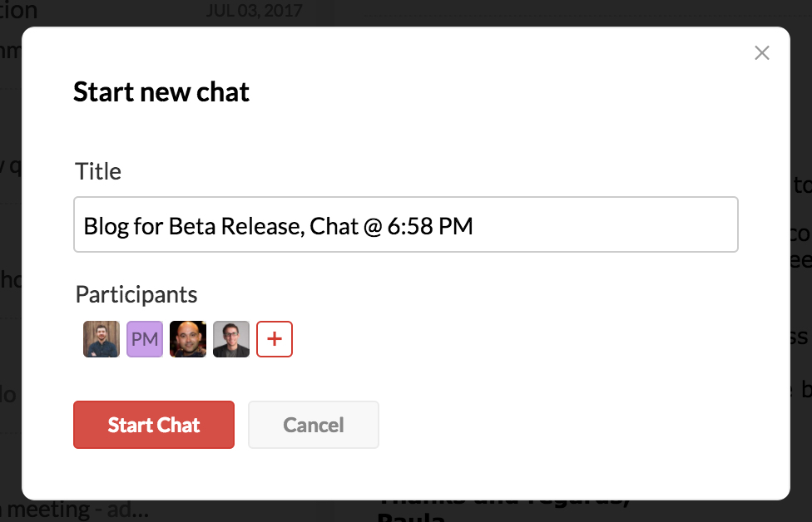Cancel the new chat dialog
The width and height of the screenshot is (812, 522).
pos(314,425)
